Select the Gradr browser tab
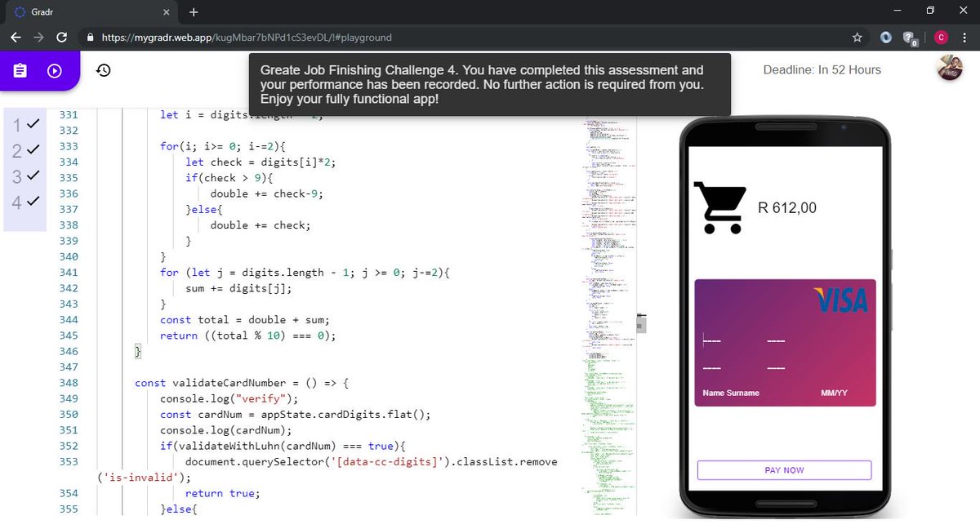The image size is (980, 529). (x=91, y=12)
